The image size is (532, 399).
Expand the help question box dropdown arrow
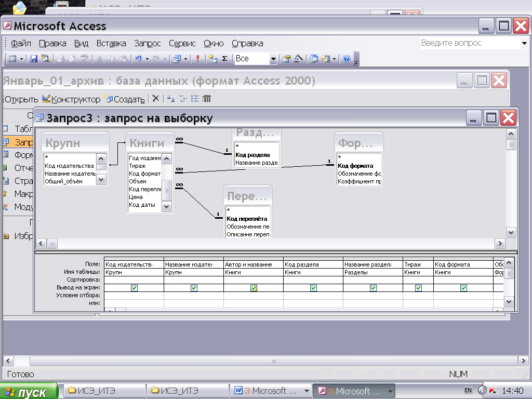[524, 43]
